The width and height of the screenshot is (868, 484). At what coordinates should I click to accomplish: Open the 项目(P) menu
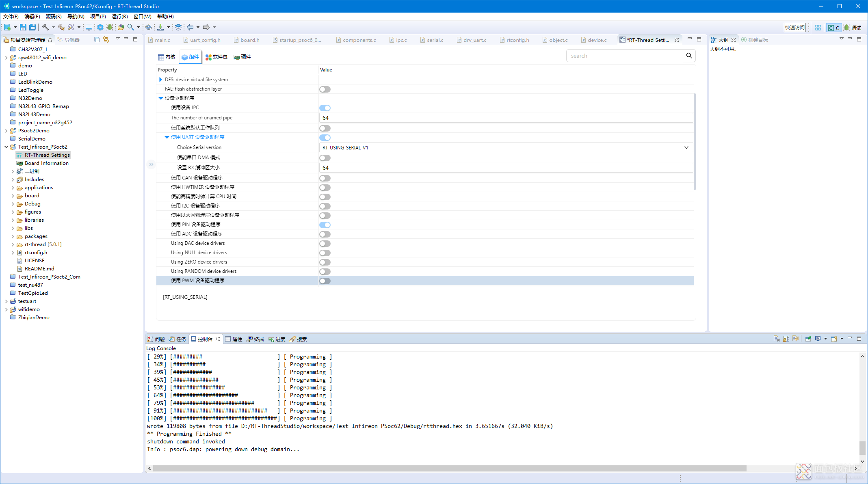point(98,17)
